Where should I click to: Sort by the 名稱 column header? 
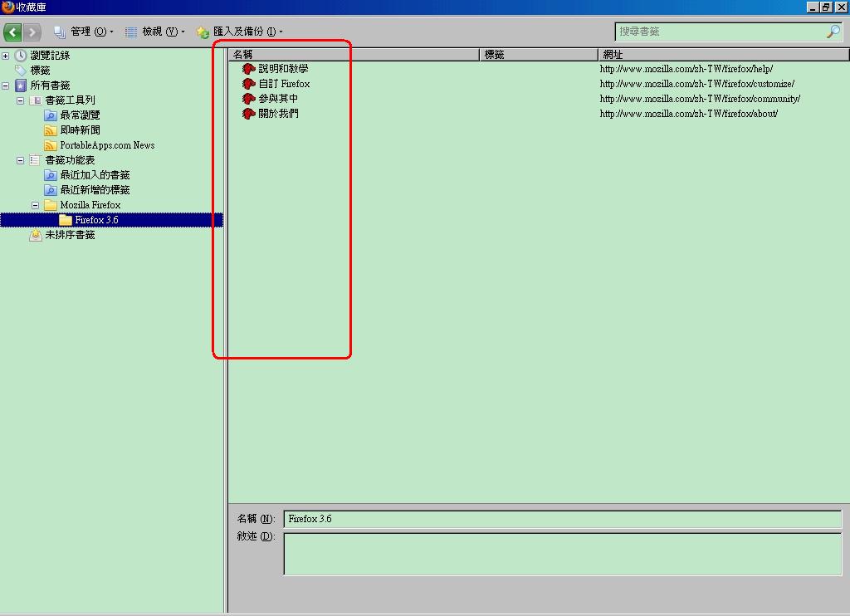tap(354, 55)
